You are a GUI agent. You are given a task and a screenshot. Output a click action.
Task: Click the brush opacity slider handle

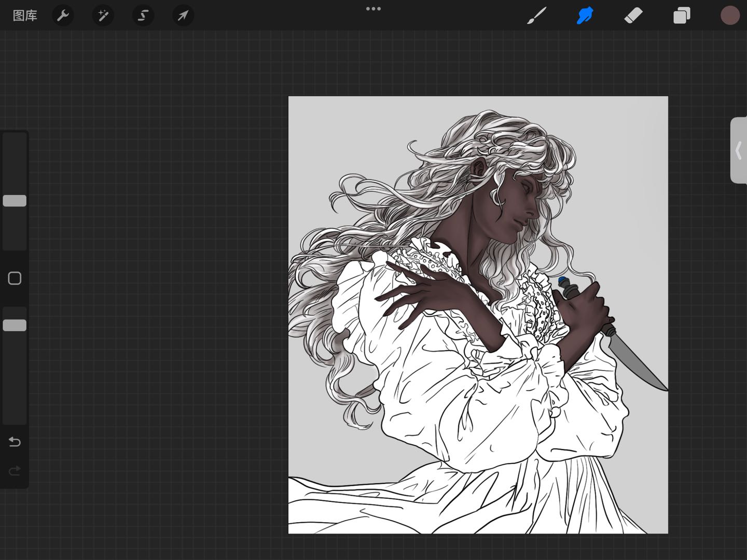[15, 325]
